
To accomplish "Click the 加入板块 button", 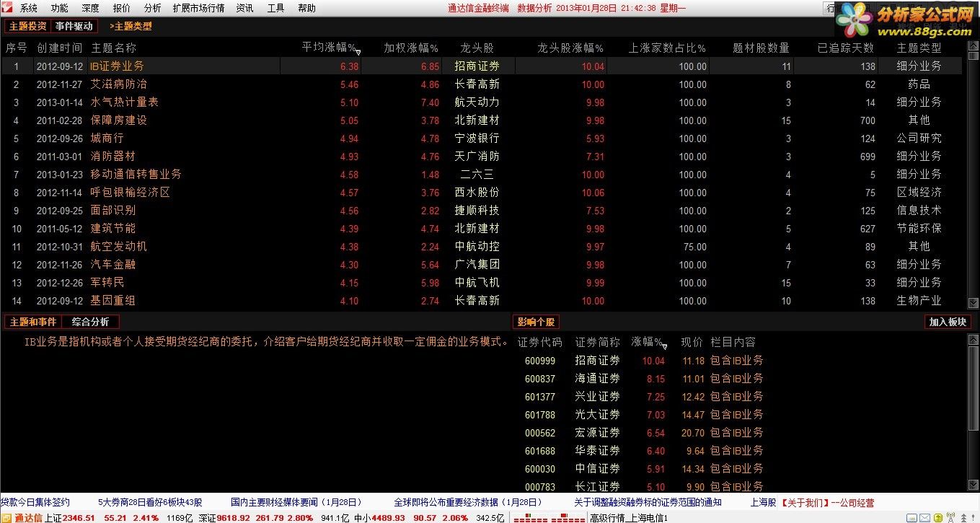I will click(948, 322).
